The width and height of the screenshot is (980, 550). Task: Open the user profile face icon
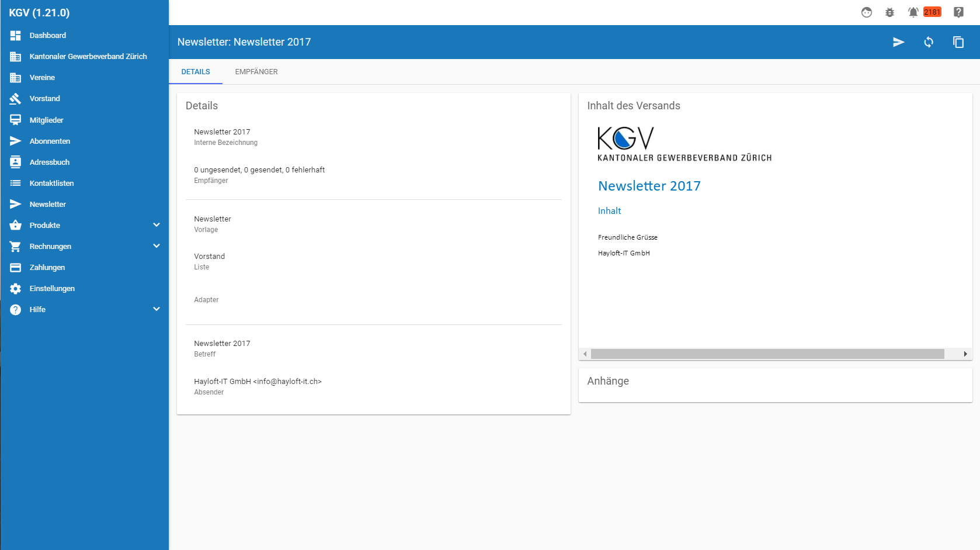pos(867,12)
